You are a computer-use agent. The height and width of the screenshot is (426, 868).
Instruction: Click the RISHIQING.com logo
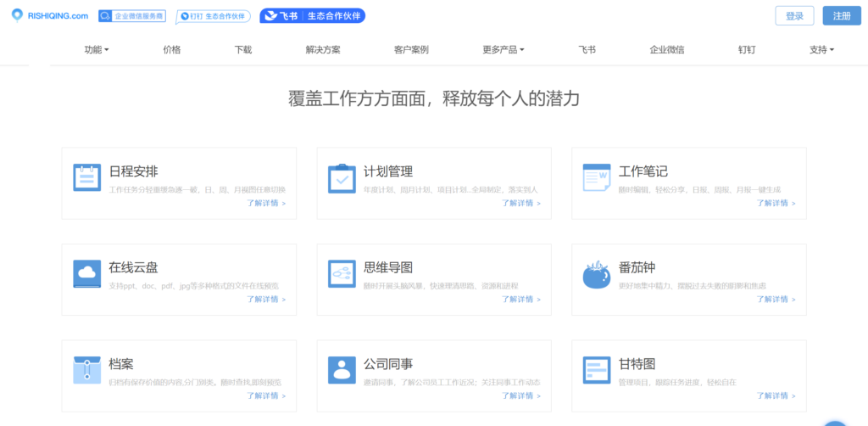(49, 15)
